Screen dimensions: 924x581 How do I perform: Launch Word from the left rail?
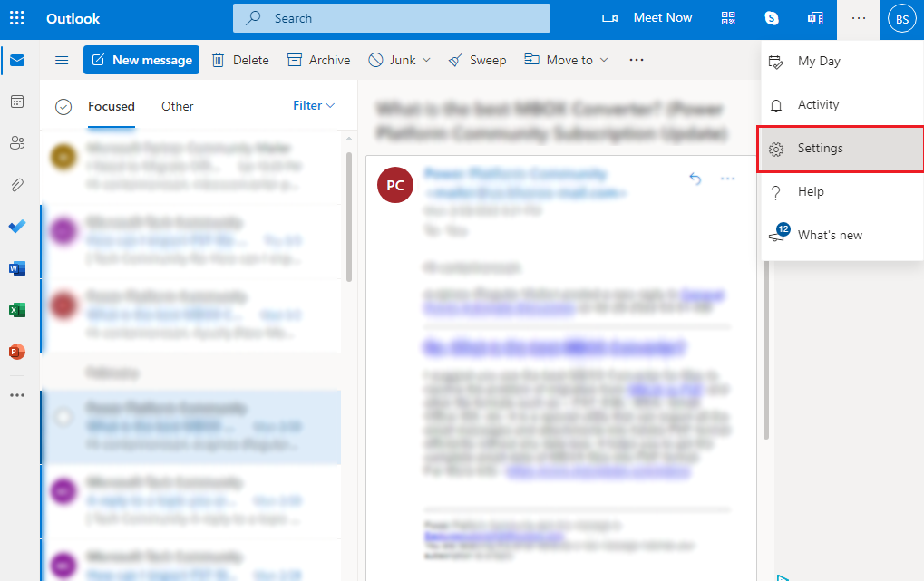pos(17,268)
